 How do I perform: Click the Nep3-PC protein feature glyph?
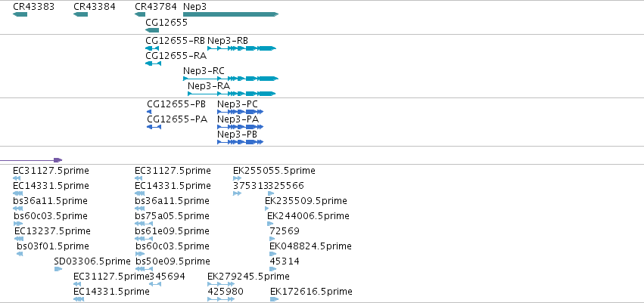click(240, 112)
